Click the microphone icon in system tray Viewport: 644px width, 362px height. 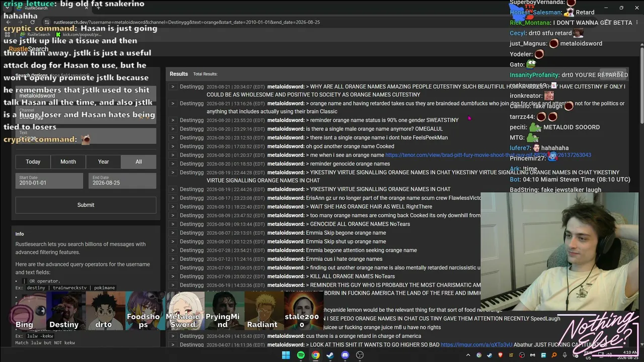565,355
